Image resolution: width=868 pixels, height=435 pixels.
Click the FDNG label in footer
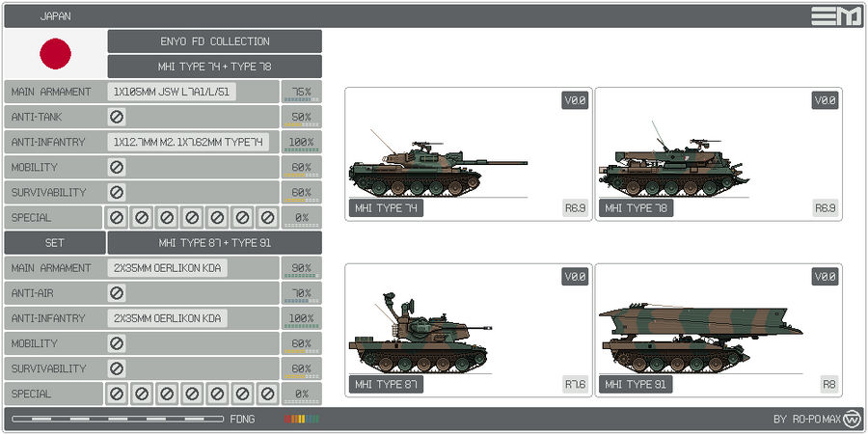pos(242,419)
